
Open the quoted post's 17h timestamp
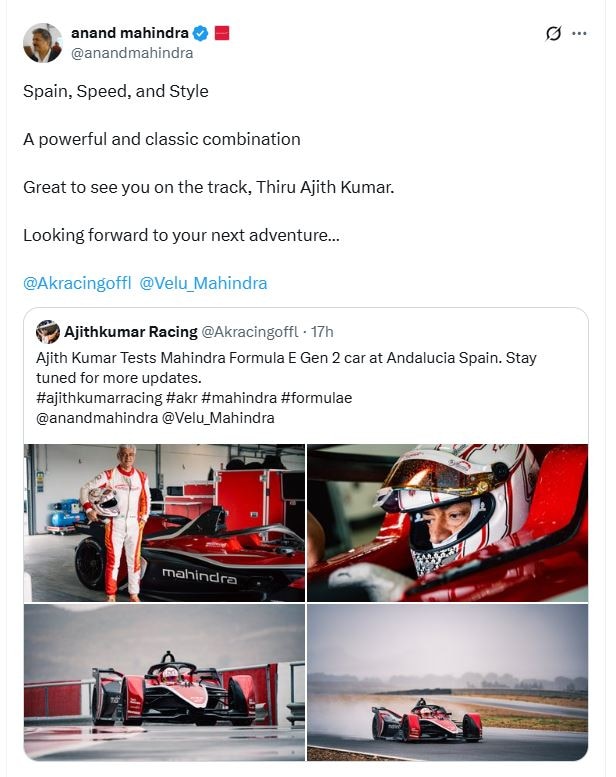click(x=322, y=332)
